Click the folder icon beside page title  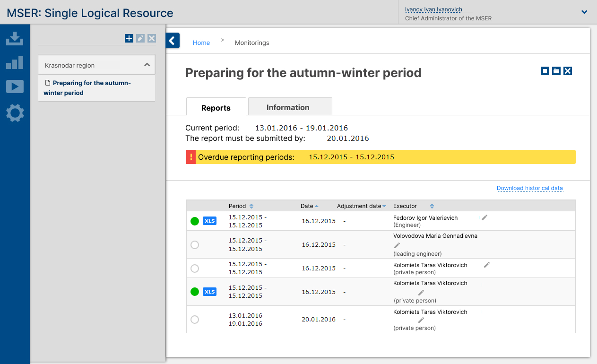pyautogui.click(x=556, y=71)
